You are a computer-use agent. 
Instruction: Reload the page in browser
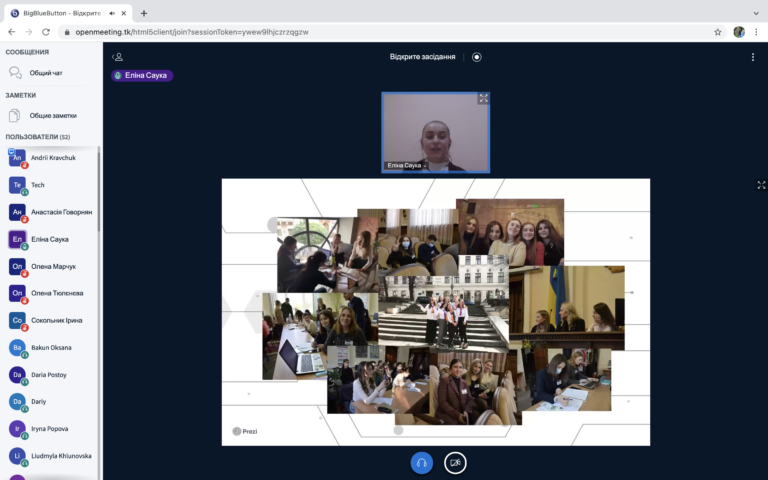pyautogui.click(x=46, y=32)
